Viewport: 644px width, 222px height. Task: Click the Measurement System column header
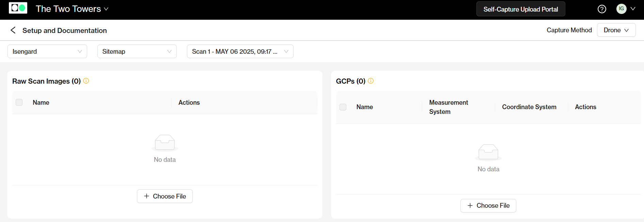click(449, 107)
